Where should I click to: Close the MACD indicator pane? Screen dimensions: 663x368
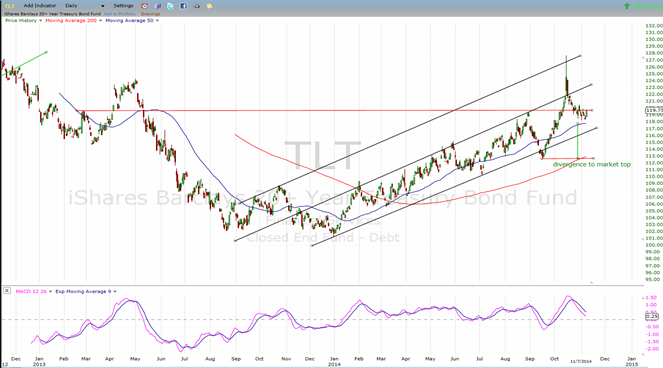coord(7,291)
